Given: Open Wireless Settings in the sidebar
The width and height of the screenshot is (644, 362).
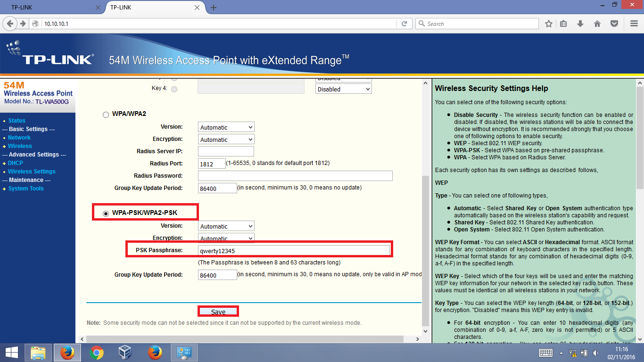Looking at the screenshot, I should pyautogui.click(x=32, y=172).
